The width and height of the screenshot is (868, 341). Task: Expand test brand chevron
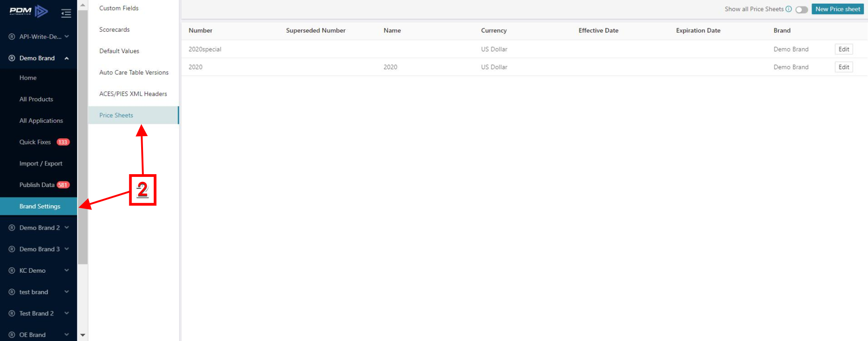(x=67, y=292)
